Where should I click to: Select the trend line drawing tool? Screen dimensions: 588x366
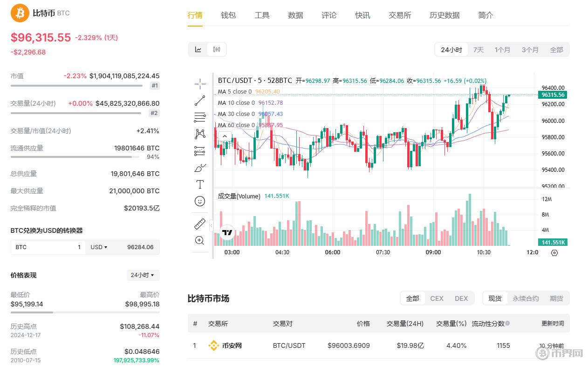[200, 100]
